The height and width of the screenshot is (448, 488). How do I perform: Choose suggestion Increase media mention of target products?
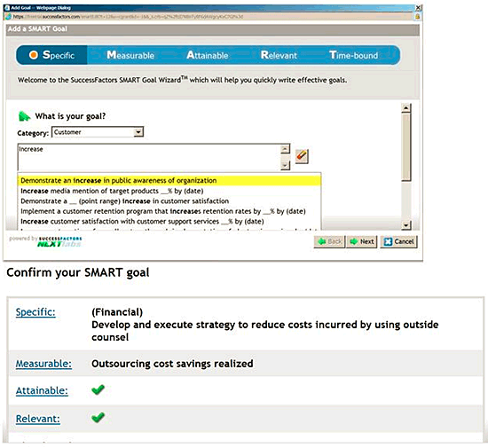pyautogui.click(x=112, y=191)
